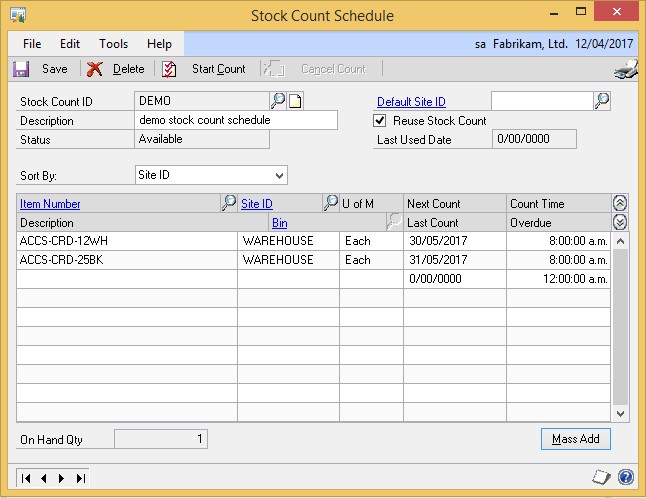Viewport: 646px width, 498px height.
Task: Open Item Number column lookup magnifier
Action: point(229,203)
